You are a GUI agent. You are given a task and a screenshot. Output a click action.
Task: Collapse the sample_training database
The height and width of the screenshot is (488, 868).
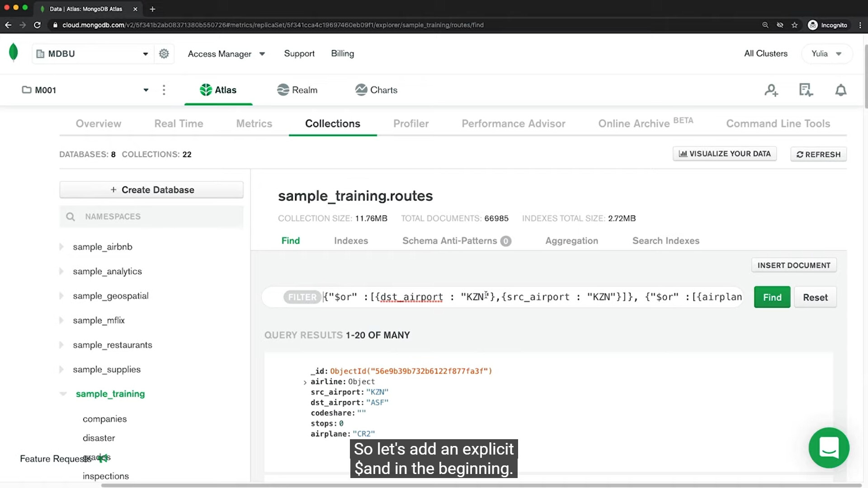click(x=63, y=394)
